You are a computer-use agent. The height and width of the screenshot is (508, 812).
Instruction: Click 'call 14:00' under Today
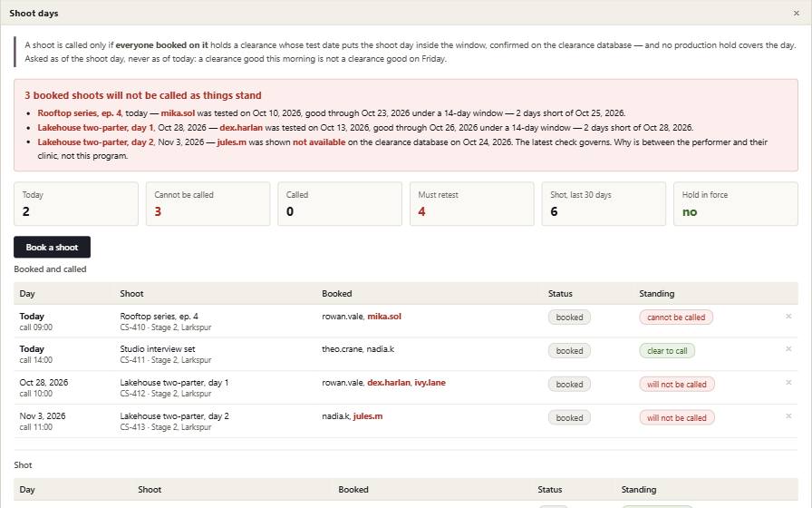point(35,360)
